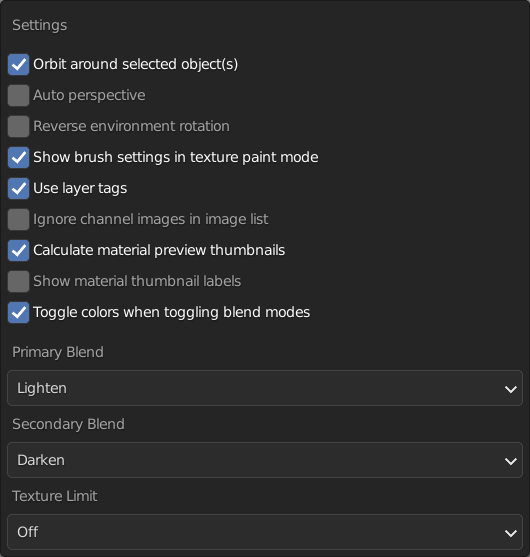Screen dimensions: 530x557
Task: Click the Lighten dropdown chevron arrow
Action: (x=510, y=389)
